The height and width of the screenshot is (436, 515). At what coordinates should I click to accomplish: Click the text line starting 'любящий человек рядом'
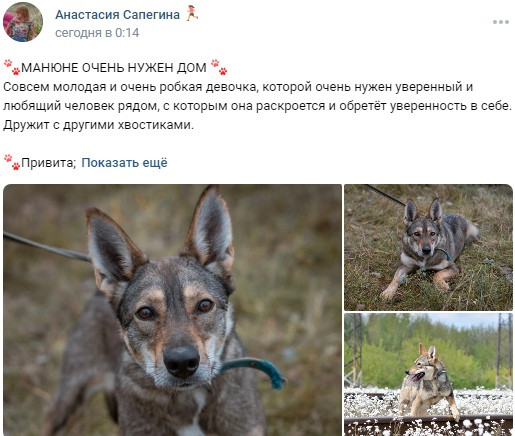(x=257, y=106)
